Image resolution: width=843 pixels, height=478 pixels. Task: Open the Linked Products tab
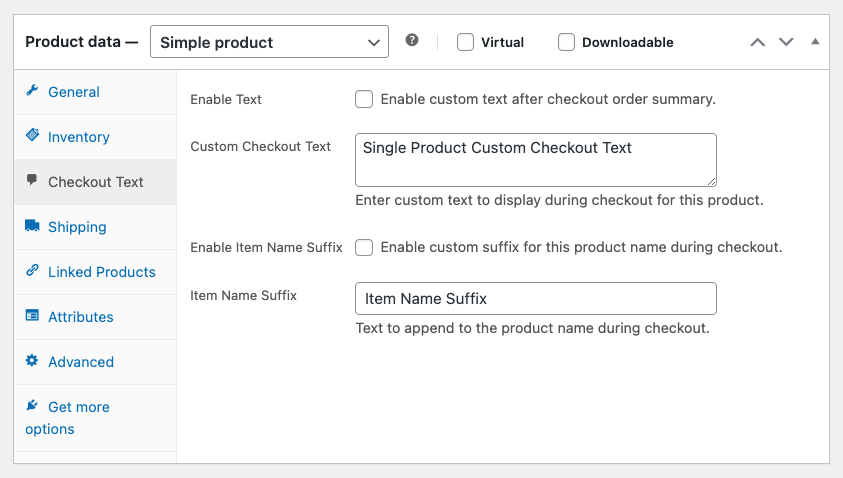click(101, 272)
